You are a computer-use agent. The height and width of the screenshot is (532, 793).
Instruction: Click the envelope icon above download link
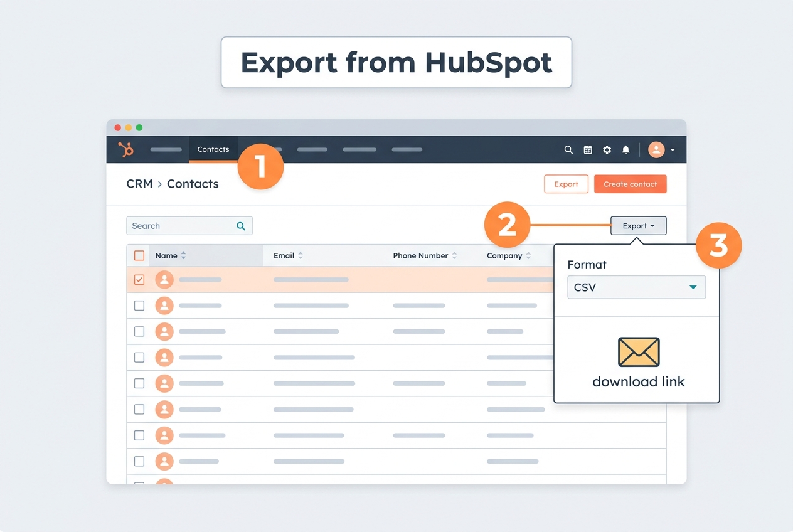tap(639, 352)
